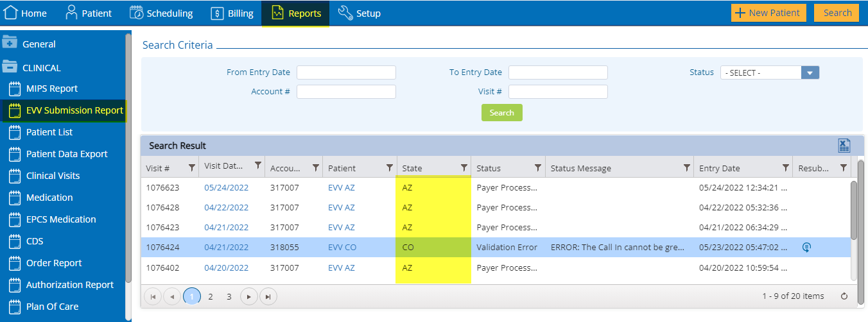Viewport: 868px width, 322px height.
Task: Open filter for Entry Date column
Action: coord(785,168)
